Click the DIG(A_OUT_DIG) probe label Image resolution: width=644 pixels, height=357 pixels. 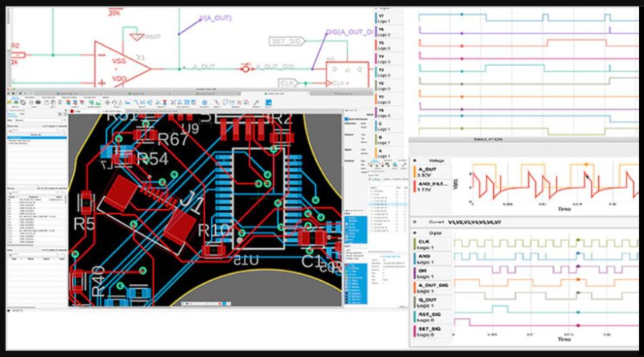(x=350, y=31)
